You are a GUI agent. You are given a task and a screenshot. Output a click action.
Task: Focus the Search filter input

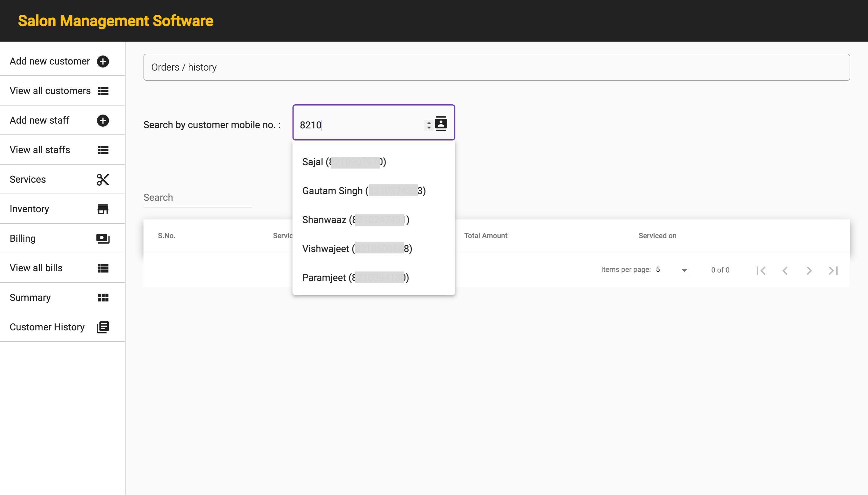tap(197, 198)
